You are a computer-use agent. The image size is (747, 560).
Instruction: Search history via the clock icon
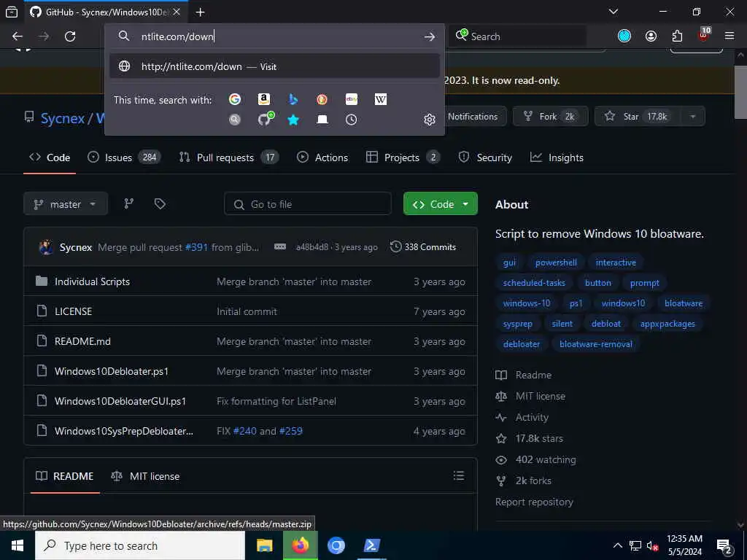(351, 120)
